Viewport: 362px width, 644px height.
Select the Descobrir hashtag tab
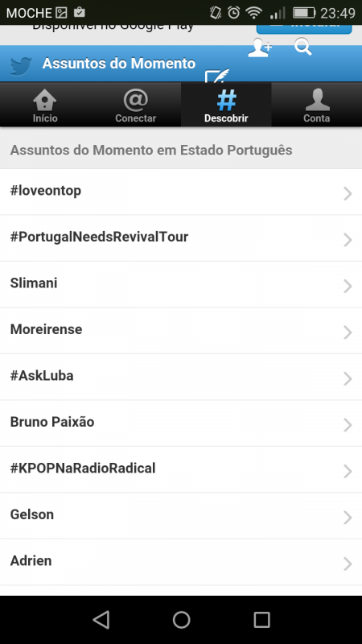coord(226,105)
